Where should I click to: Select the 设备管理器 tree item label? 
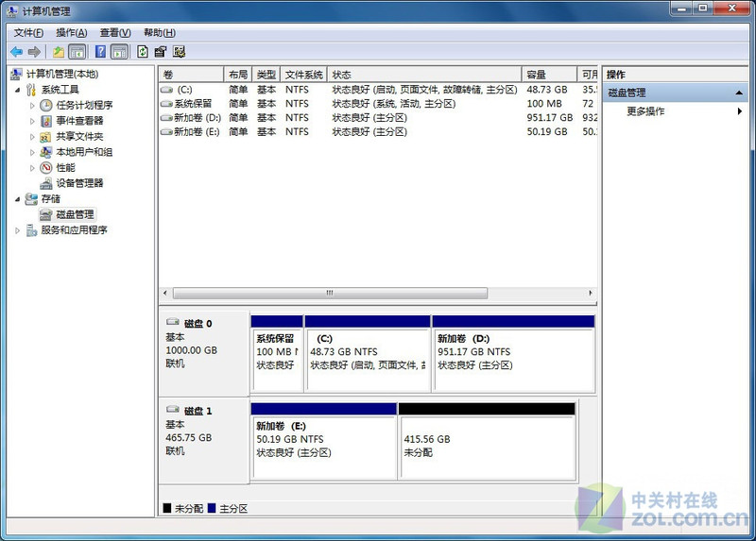(79, 183)
